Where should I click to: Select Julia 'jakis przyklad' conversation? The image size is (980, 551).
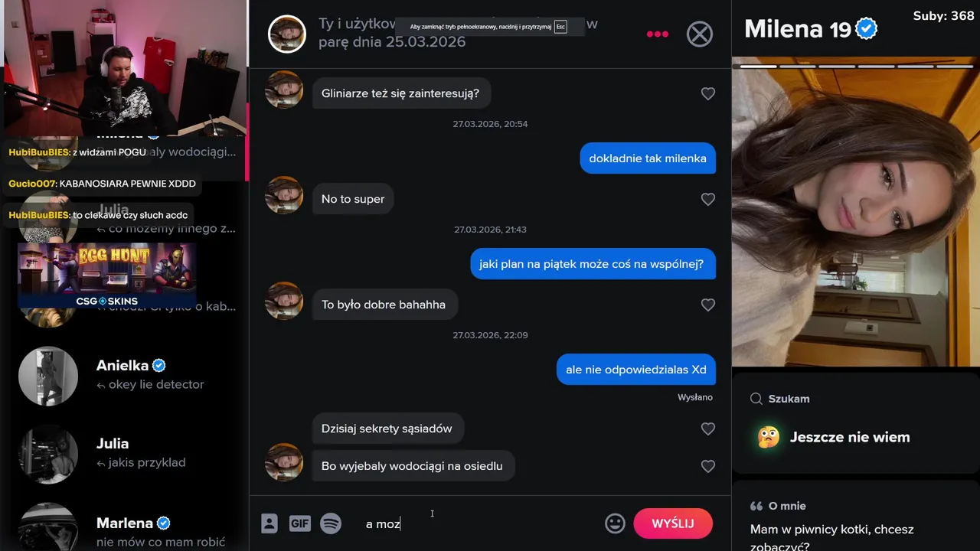124,453
